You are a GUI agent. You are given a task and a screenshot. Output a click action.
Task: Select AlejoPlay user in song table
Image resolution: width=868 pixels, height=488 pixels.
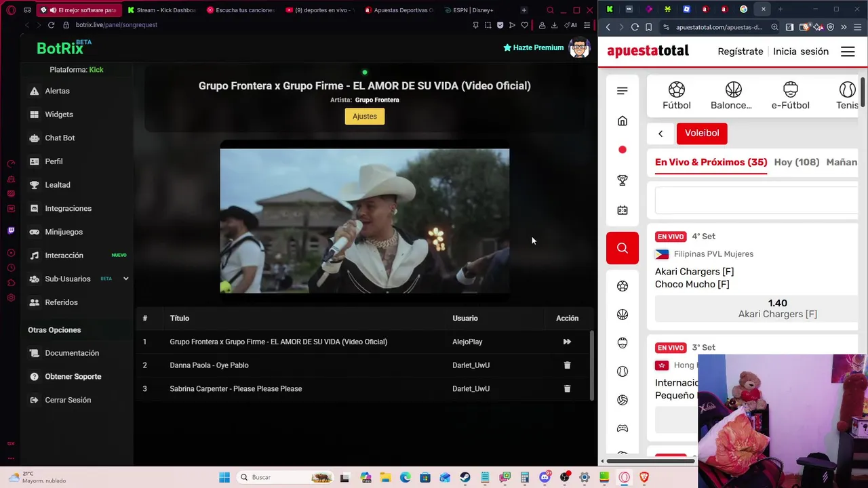point(467,342)
